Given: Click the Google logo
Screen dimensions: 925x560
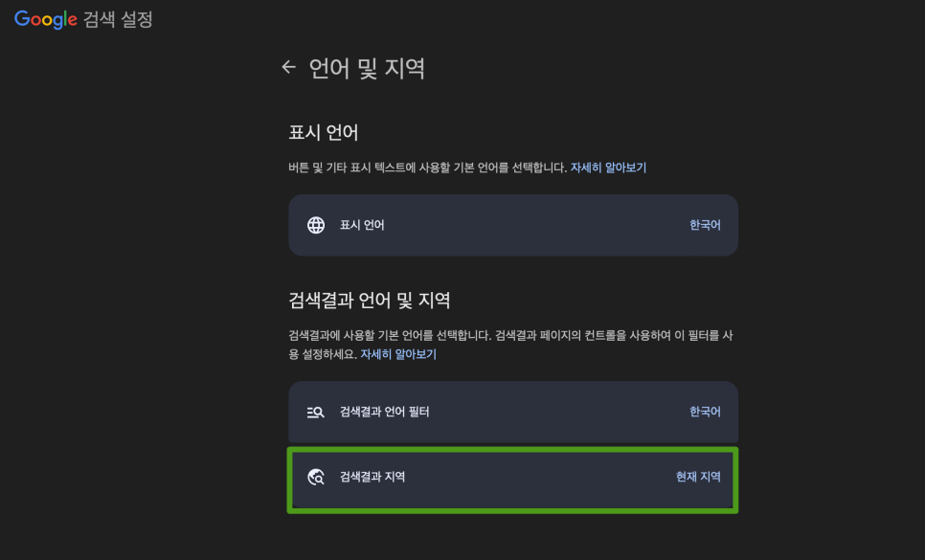Looking at the screenshot, I should pos(45,19).
